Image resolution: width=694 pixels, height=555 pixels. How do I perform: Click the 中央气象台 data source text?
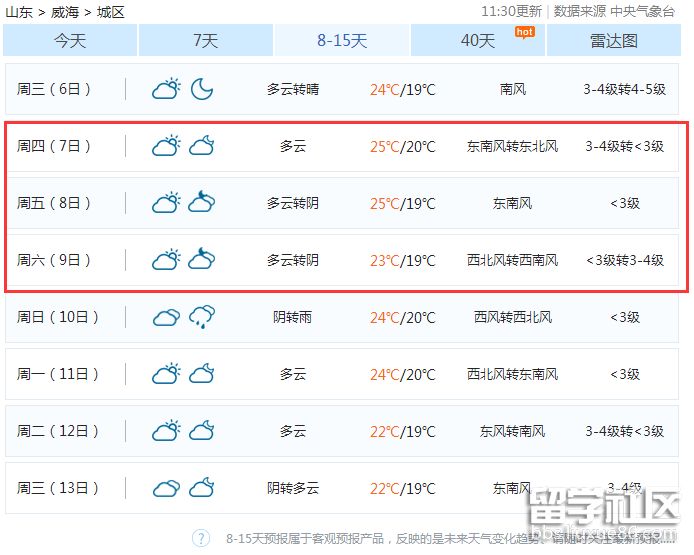(x=643, y=11)
